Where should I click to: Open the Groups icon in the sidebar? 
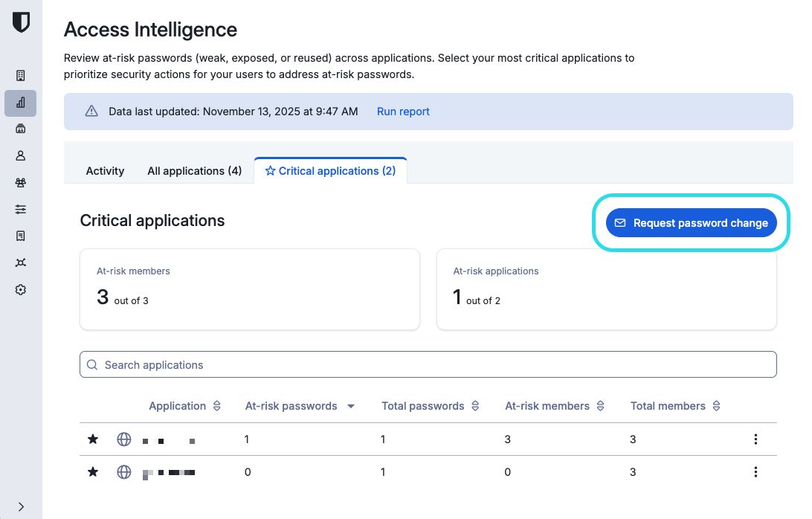[x=20, y=182]
